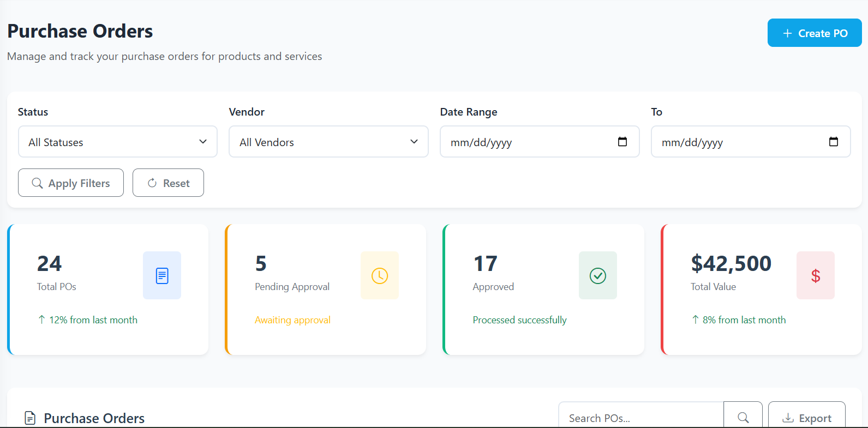Expand the All Vendors dropdown

point(328,142)
